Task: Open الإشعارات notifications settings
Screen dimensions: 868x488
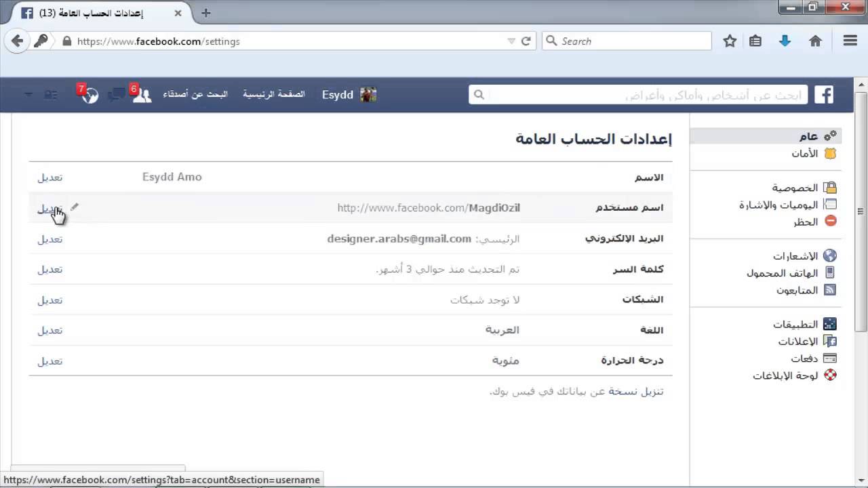Action: pyautogui.click(x=795, y=256)
